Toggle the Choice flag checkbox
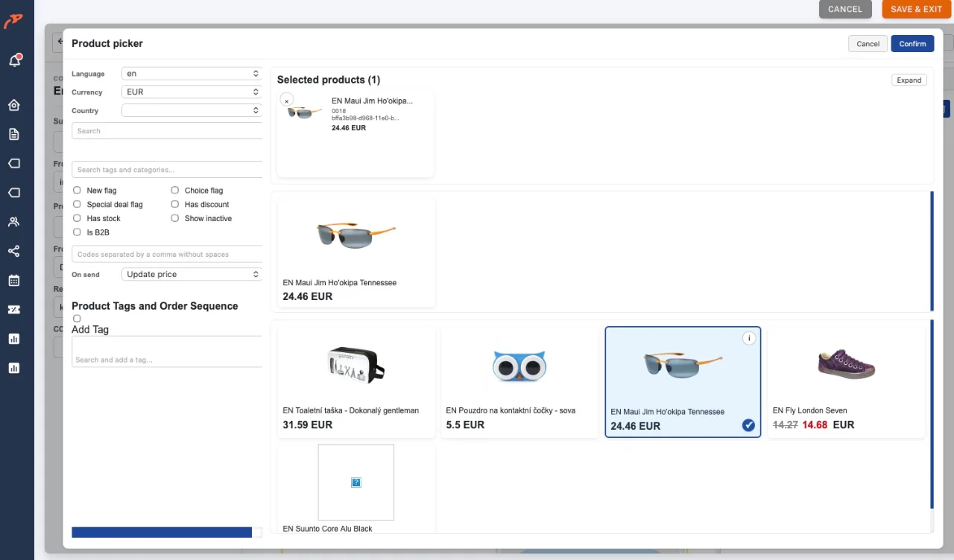 tap(175, 190)
